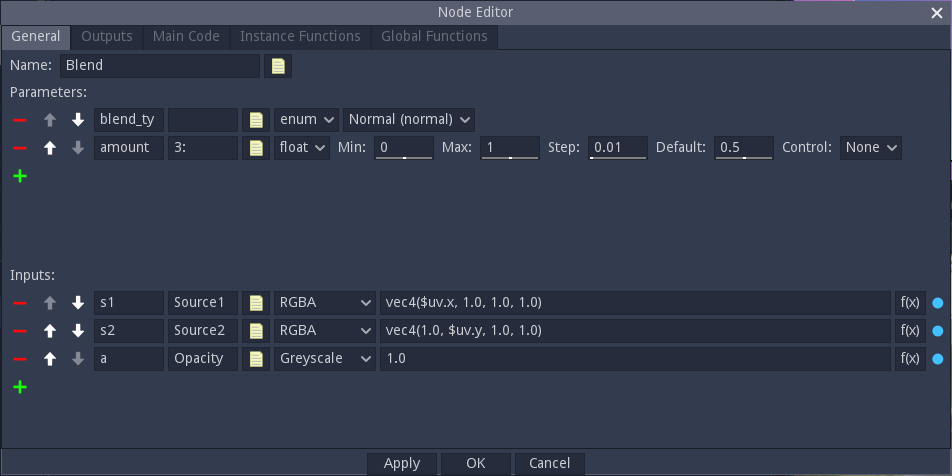Open the enum type dropdown
This screenshot has width=952, height=476.
click(x=306, y=120)
